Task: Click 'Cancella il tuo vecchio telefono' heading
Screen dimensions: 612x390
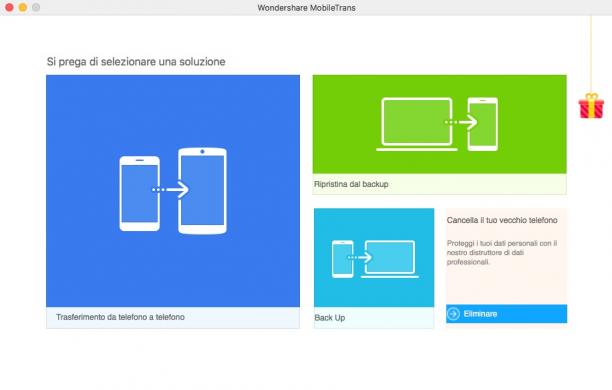Action: pos(502,220)
